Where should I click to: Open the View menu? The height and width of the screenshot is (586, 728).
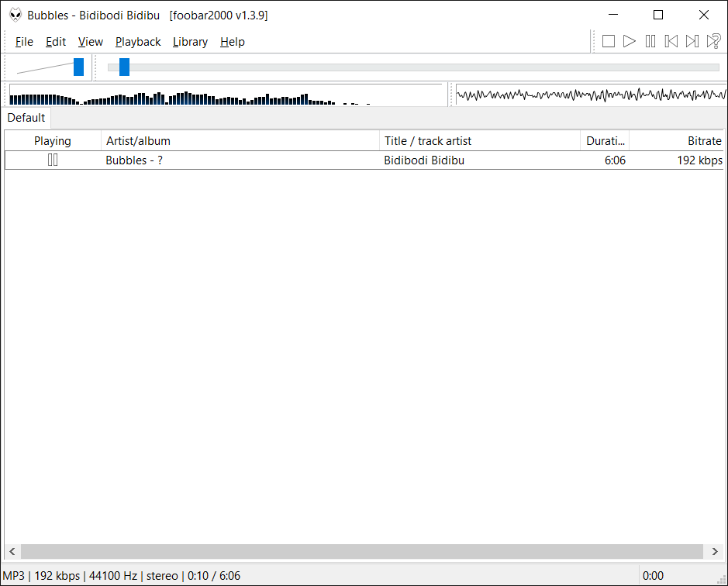(91, 42)
